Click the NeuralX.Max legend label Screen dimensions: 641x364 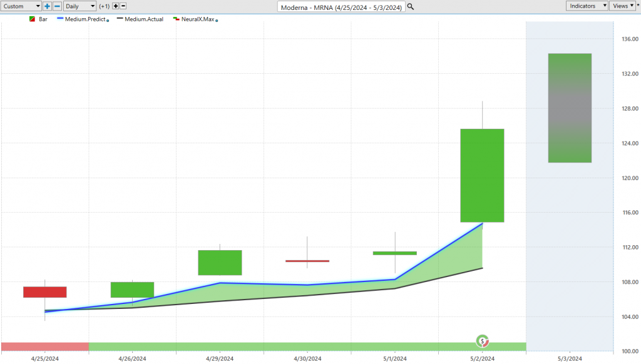click(198, 19)
